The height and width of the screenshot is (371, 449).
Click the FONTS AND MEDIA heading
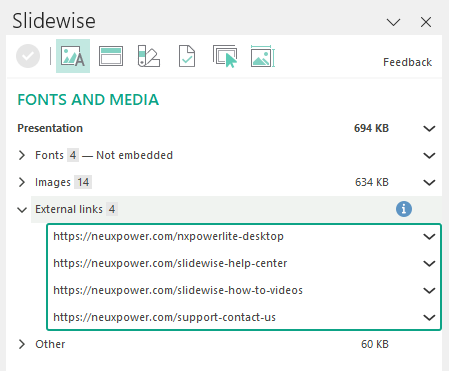click(x=88, y=100)
